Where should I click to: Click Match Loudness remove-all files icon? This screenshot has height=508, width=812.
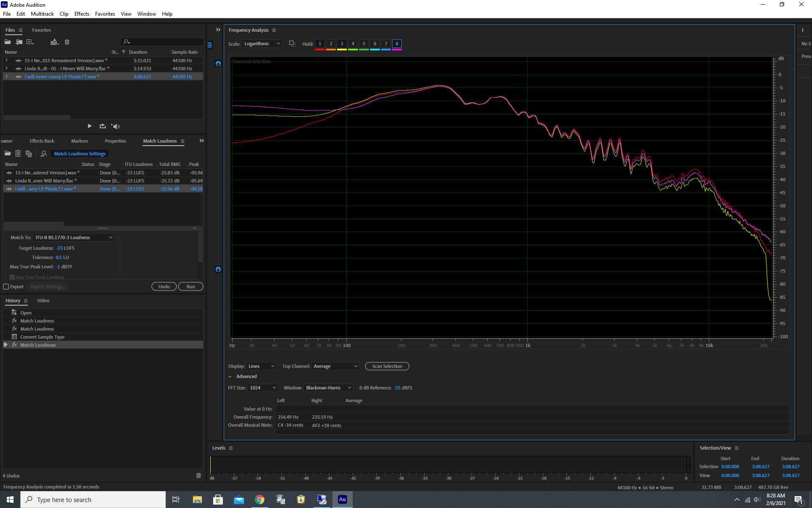(29, 153)
